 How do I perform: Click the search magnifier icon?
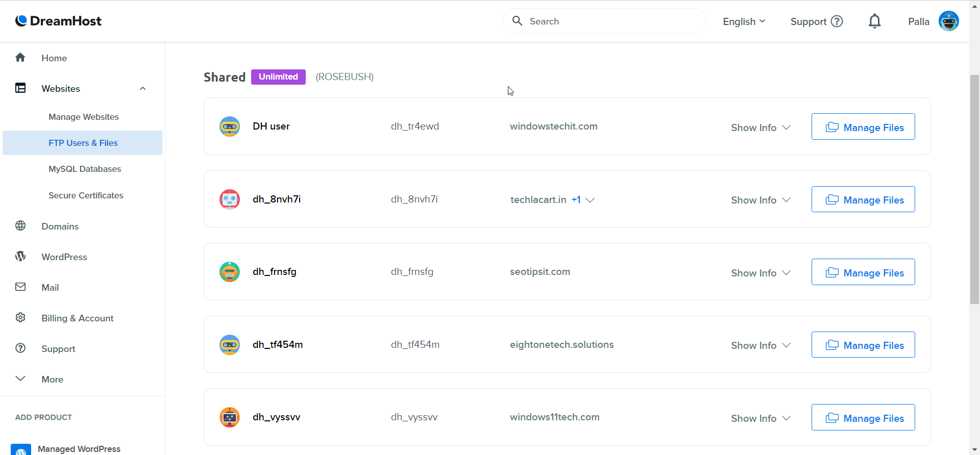pos(517,21)
